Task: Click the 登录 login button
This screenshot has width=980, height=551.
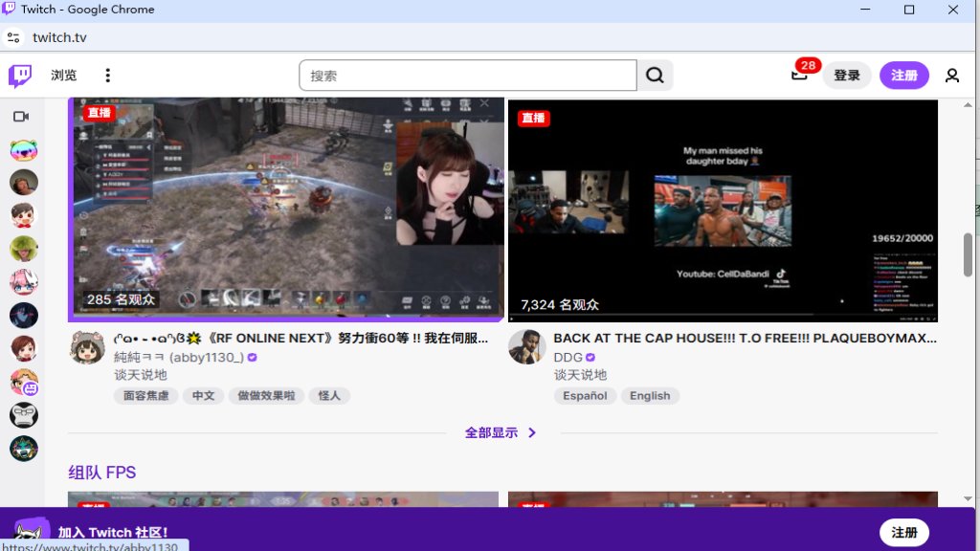Action: [x=847, y=75]
